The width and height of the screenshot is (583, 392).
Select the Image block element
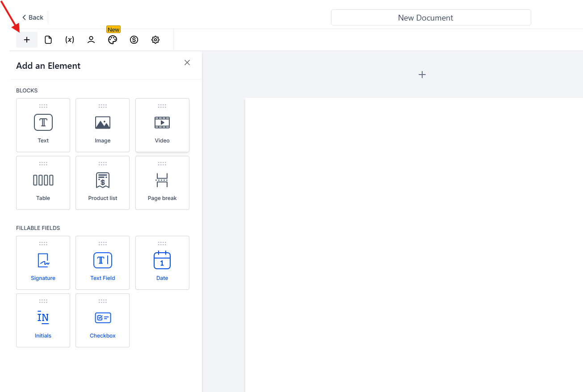click(102, 125)
